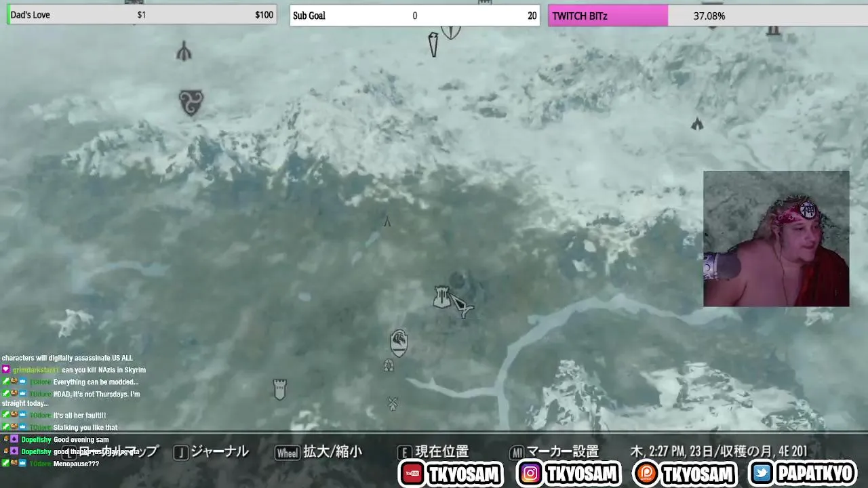Click the grimdarkstar chat username

coord(35,370)
